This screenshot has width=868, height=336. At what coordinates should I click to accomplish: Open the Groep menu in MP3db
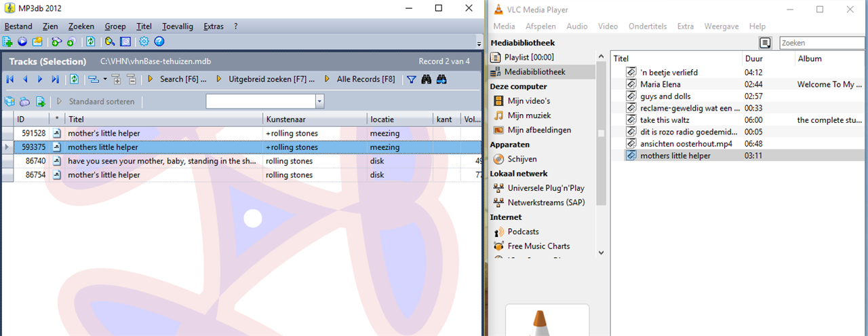click(x=115, y=26)
